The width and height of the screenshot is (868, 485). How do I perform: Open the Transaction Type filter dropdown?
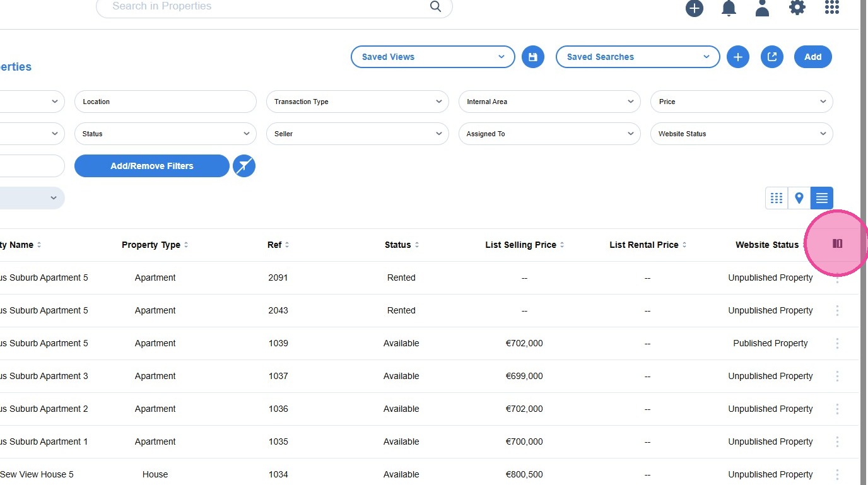[x=358, y=102]
